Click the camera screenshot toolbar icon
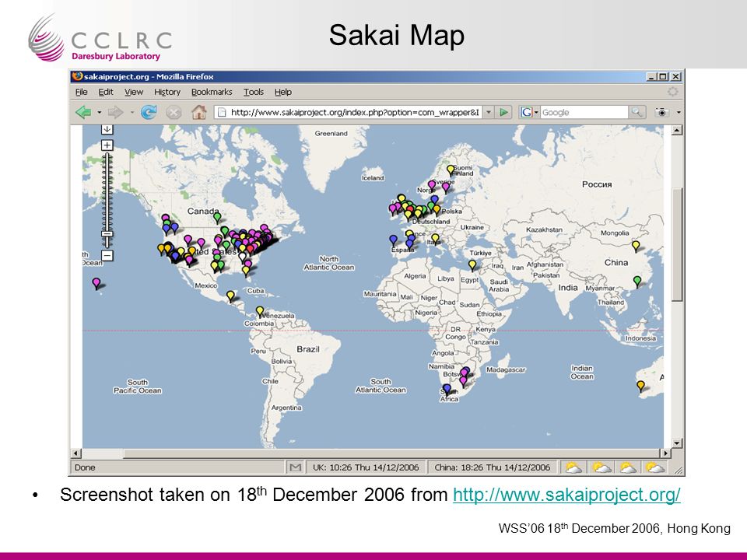The image size is (747, 560). (x=661, y=112)
